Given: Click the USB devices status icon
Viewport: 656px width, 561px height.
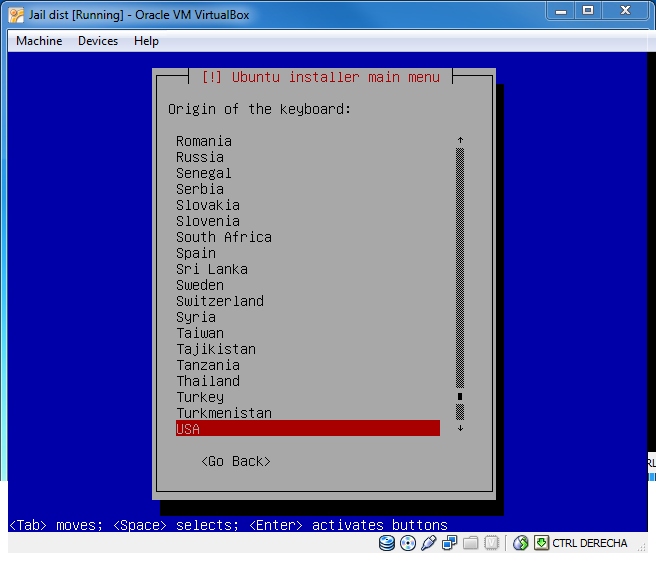Looking at the screenshot, I should point(429,543).
